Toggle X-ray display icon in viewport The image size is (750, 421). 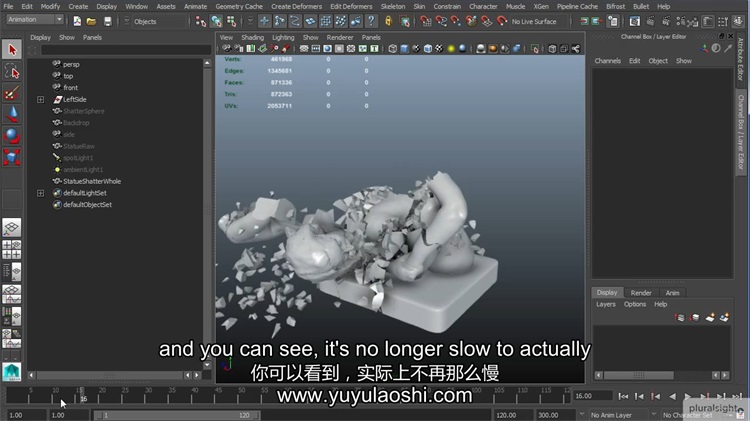point(552,48)
